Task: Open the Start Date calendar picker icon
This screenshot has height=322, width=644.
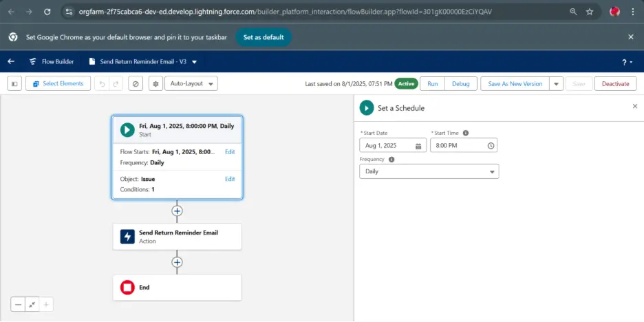Action: [x=418, y=146]
